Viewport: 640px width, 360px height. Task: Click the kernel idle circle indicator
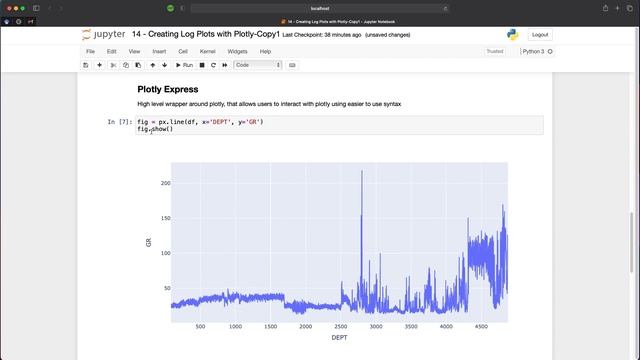(x=550, y=51)
